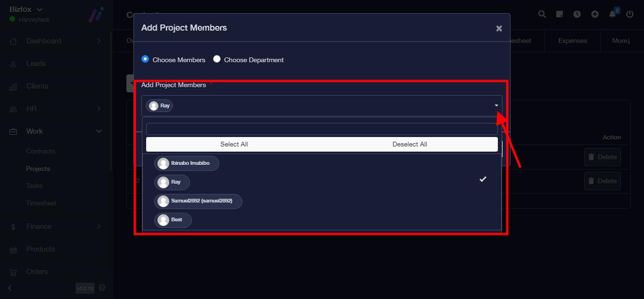The image size is (644, 299).
Task: Collapse sidebar with bottom-left arrow
Action: coord(10,288)
